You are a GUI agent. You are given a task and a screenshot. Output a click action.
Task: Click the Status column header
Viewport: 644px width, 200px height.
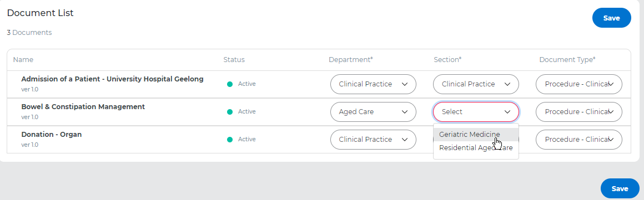(x=234, y=60)
